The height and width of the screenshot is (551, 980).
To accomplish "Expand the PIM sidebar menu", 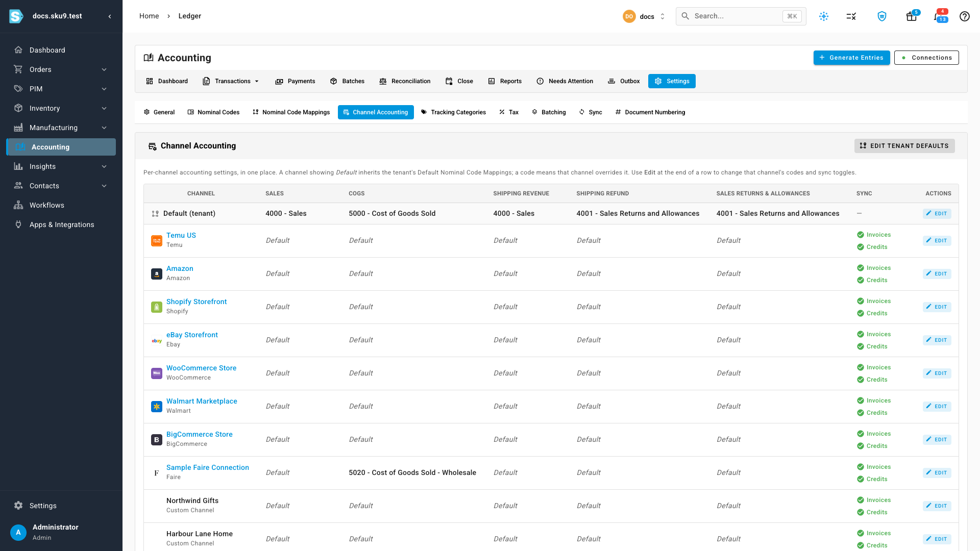I will (61, 89).
